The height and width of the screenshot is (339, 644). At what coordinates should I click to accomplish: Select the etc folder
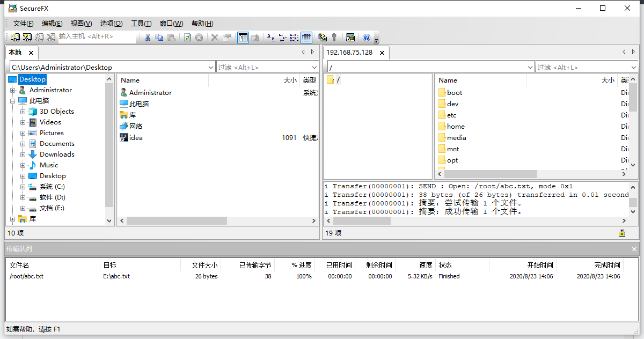[x=451, y=115]
